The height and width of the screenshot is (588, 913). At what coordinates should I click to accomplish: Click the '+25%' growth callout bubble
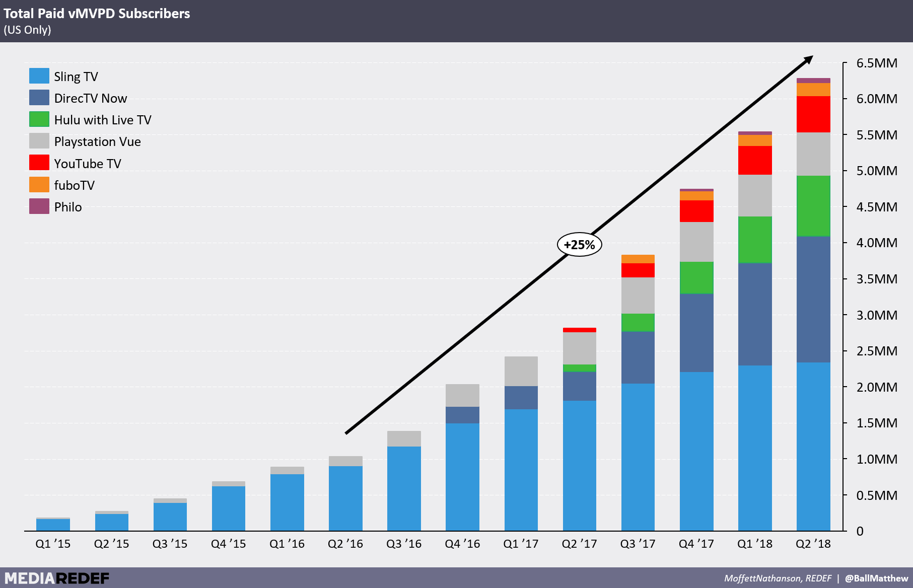click(x=580, y=245)
